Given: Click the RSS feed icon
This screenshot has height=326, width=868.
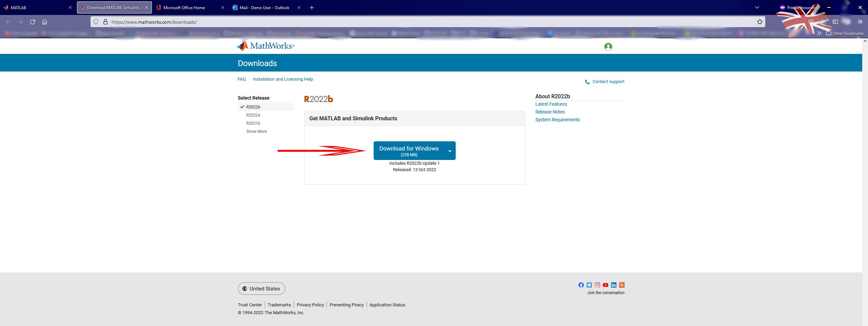Looking at the screenshot, I should pyautogui.click(x=622, y=285).
